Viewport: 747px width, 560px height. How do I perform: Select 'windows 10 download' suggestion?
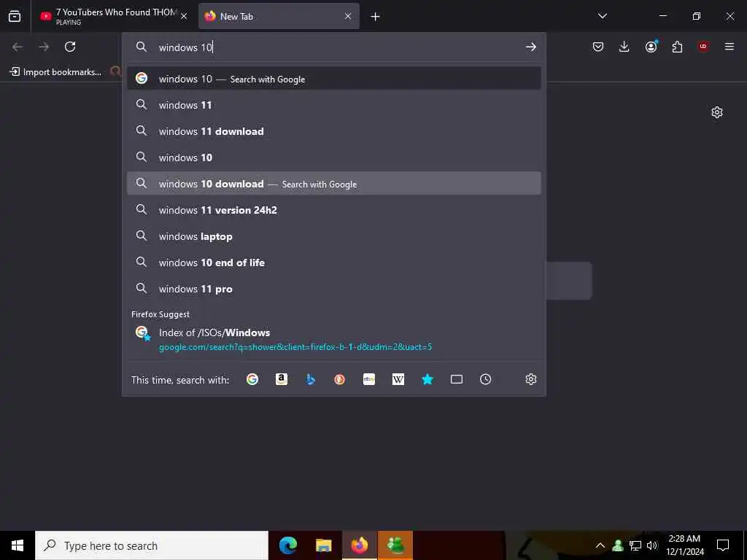point(334,183)
